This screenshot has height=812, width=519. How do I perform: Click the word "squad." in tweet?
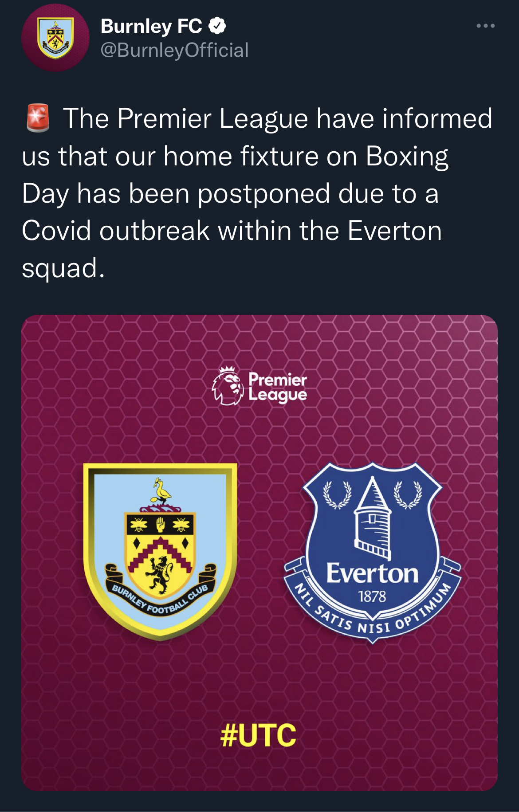point(63,268)
